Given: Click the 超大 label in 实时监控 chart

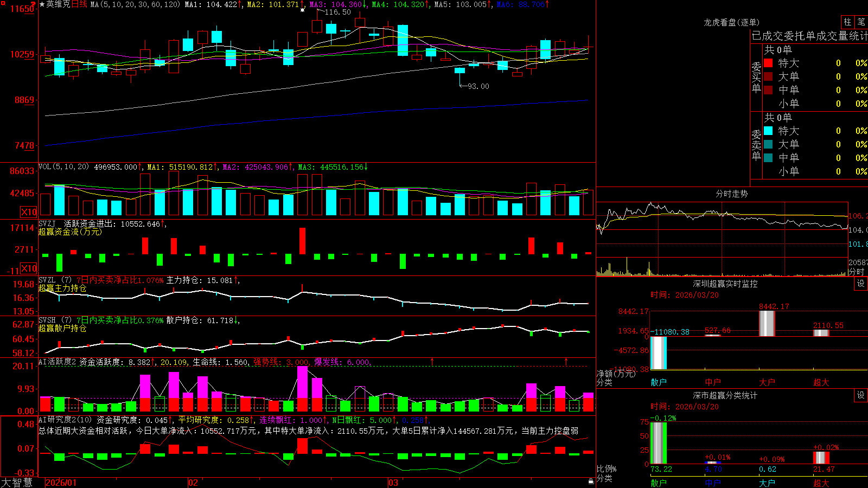Looking at the screenshot, I should [x=821, y=382].
